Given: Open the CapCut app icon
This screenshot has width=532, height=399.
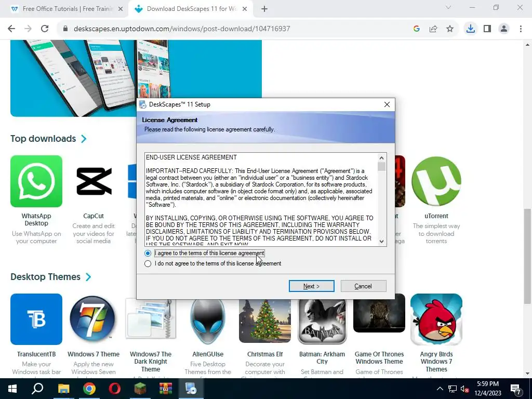Looking at the screenshot, I should (94, 181).
